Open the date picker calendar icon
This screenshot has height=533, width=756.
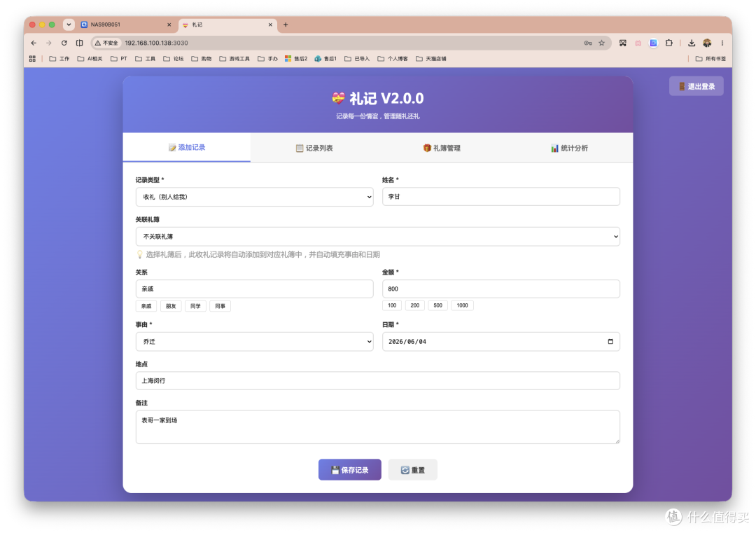610,342
